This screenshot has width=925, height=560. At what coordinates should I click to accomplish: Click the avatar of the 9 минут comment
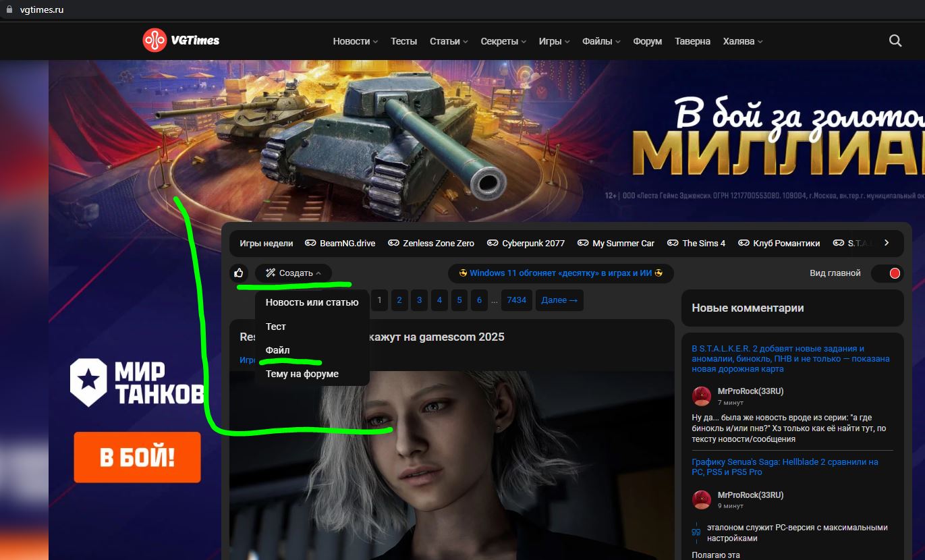pos(702,500)
